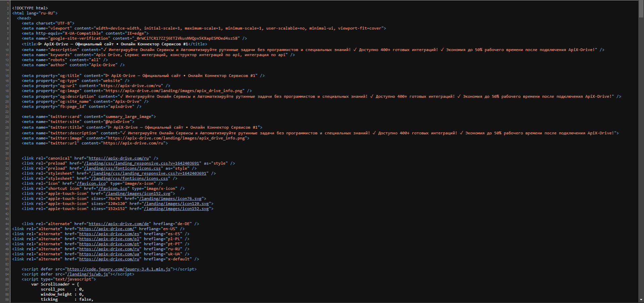Click og:image meta property line
The image size is (644, 303).
point(137,91)
